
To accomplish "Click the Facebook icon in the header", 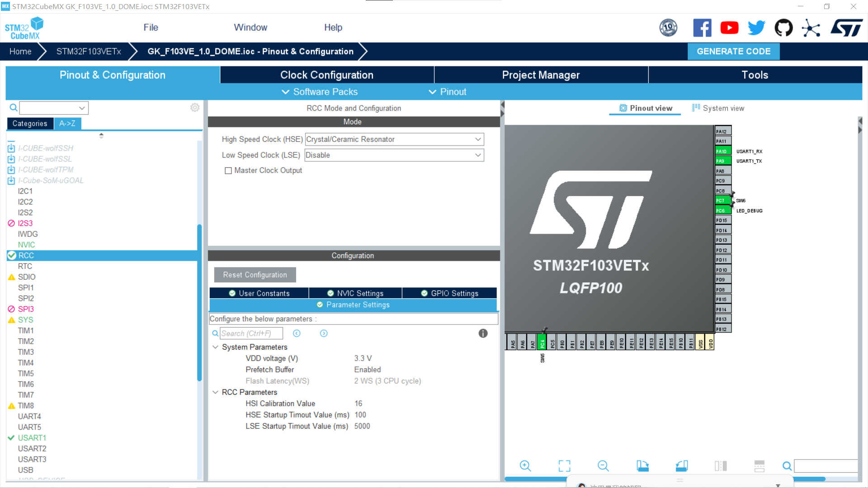I will [x=702, y=28].
